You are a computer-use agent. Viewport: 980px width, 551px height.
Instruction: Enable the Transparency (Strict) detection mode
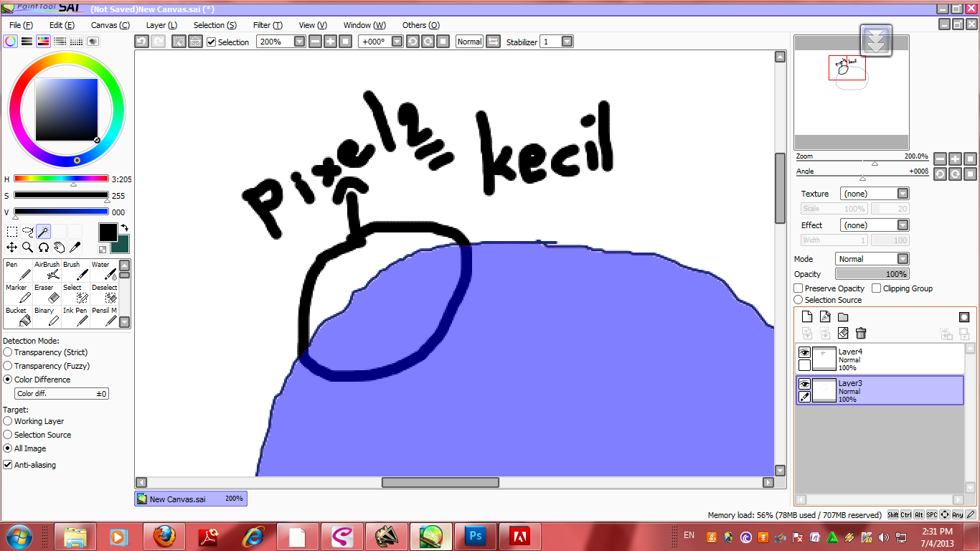[7, 352]
